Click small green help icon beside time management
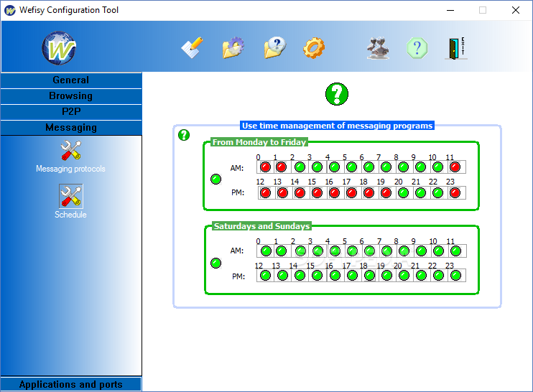 184,135
